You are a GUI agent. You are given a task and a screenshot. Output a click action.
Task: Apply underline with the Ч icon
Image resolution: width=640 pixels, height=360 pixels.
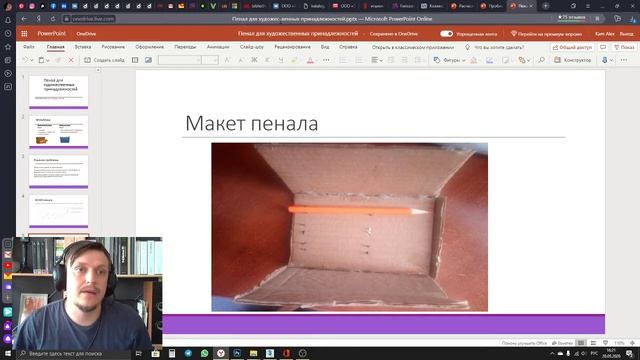coord(281,60)
